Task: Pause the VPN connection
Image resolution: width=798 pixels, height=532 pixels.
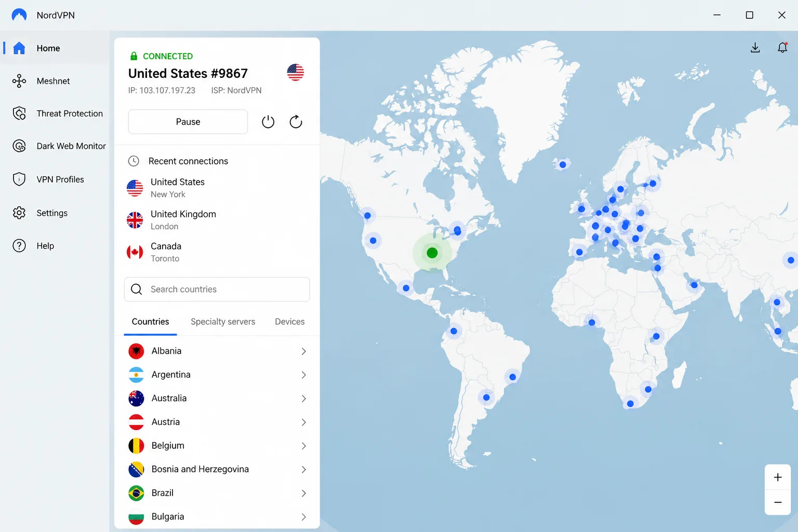Action: [x=188, y=122]
